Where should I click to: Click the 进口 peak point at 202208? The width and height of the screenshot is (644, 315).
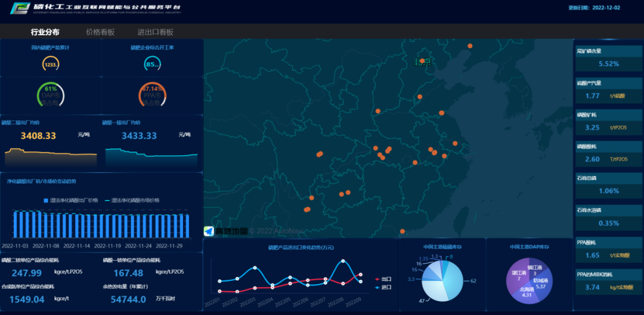(342, 261)
